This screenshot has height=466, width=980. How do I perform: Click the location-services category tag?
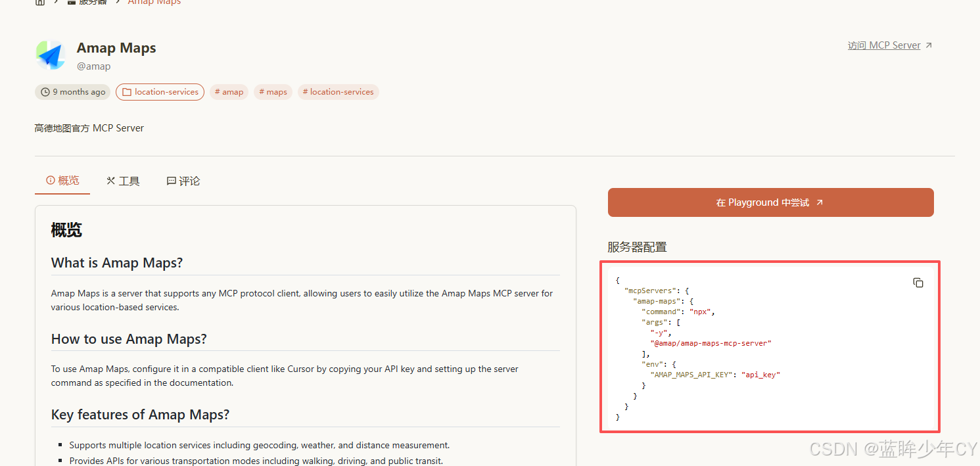160,92
